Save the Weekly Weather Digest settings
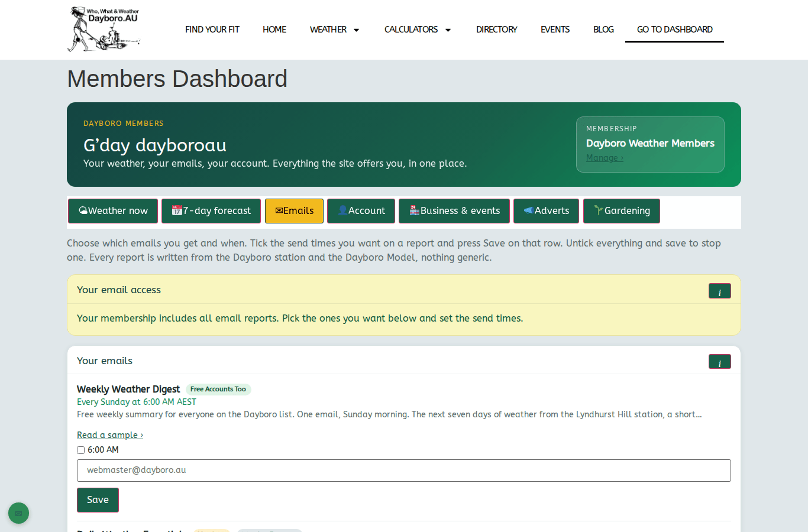Image resolution: width=808 pixels, height=532 pixels. point(98,500)
